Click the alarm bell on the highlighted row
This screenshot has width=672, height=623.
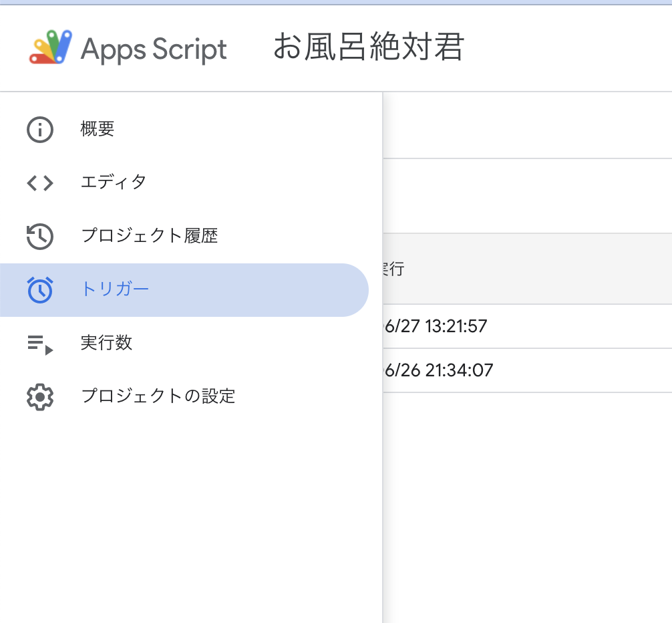[40, 289]
